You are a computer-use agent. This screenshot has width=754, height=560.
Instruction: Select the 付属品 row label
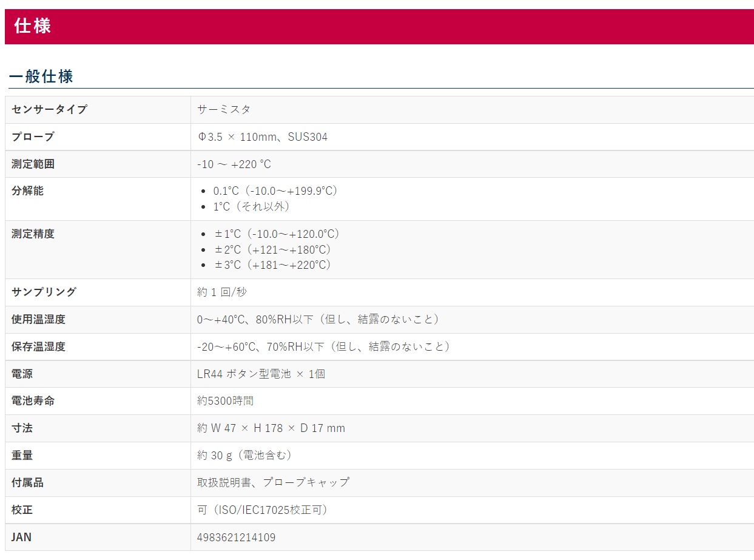(27, 483)
